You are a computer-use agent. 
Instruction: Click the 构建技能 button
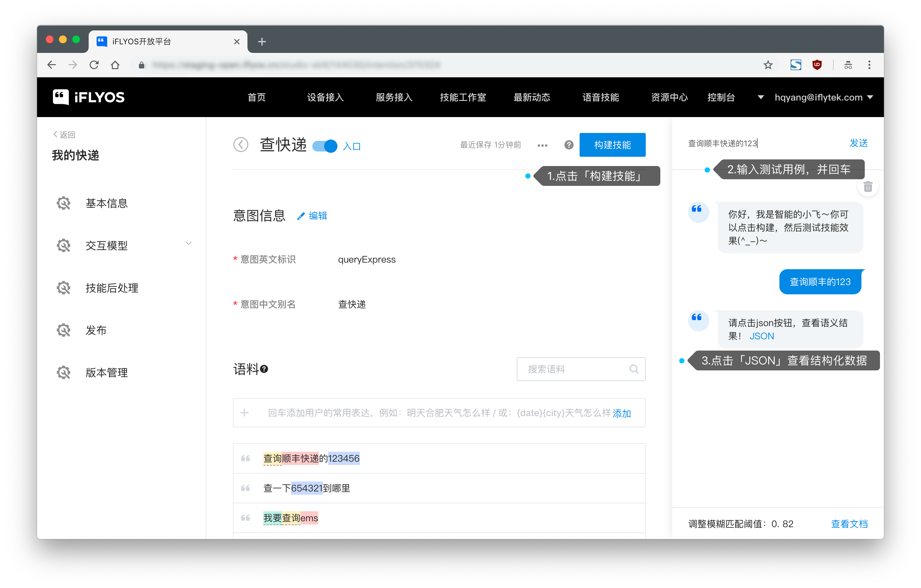pos(612,145)
